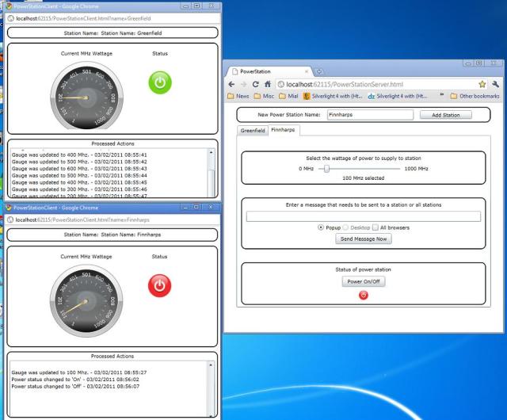Click the Send Message Now button
This screenshot has height=420, width=507.
click(x=364, y=239)
